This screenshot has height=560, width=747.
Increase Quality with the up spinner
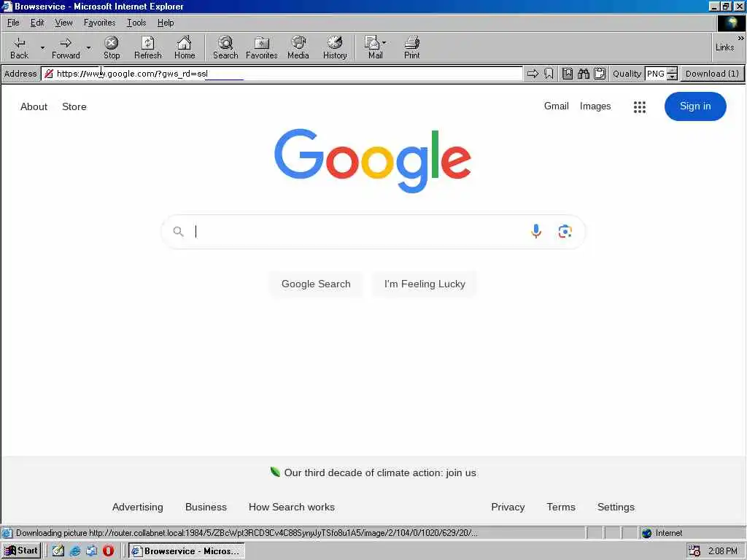click(672, 71)
